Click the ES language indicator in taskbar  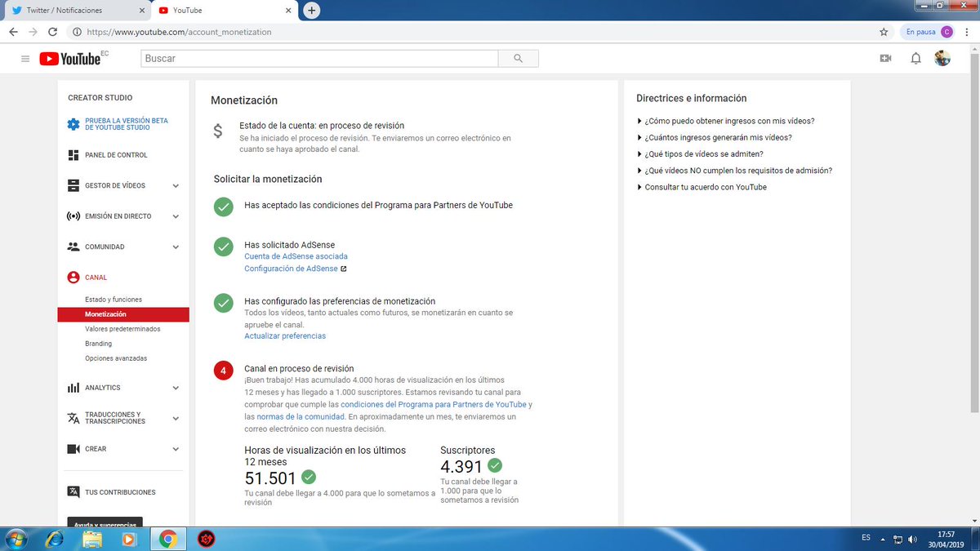(x=866, y=538)
